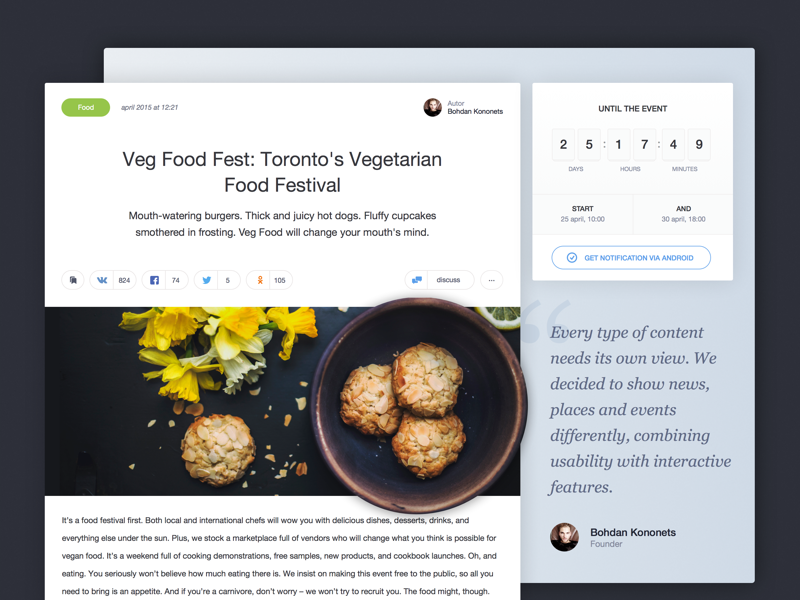Screen dimensions: 800x600
Task: Click the VK share count 824
Action: pos(124,280)
